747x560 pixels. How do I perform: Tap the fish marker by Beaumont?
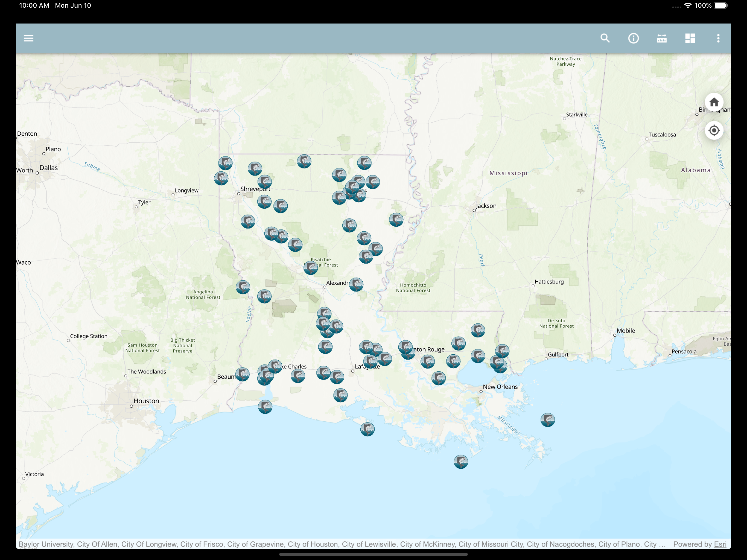point(243,374)
